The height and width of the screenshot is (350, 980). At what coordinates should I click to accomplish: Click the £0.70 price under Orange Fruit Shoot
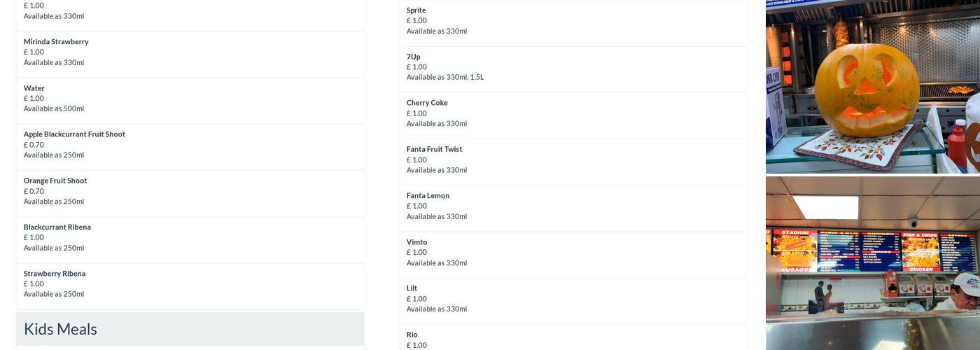(x=34, y=191)
